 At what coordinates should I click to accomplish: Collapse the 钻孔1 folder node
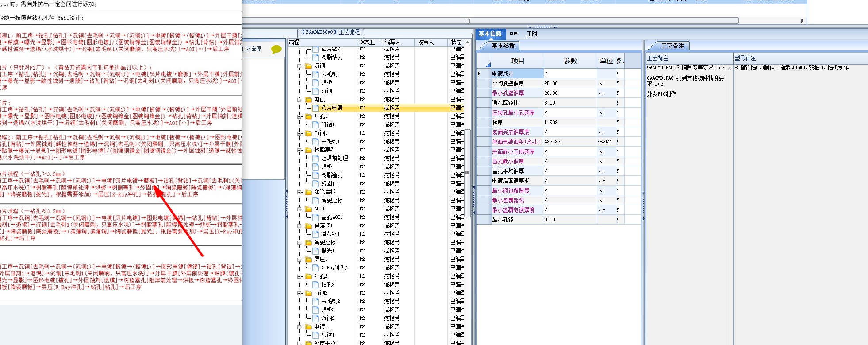click(300, 116)
